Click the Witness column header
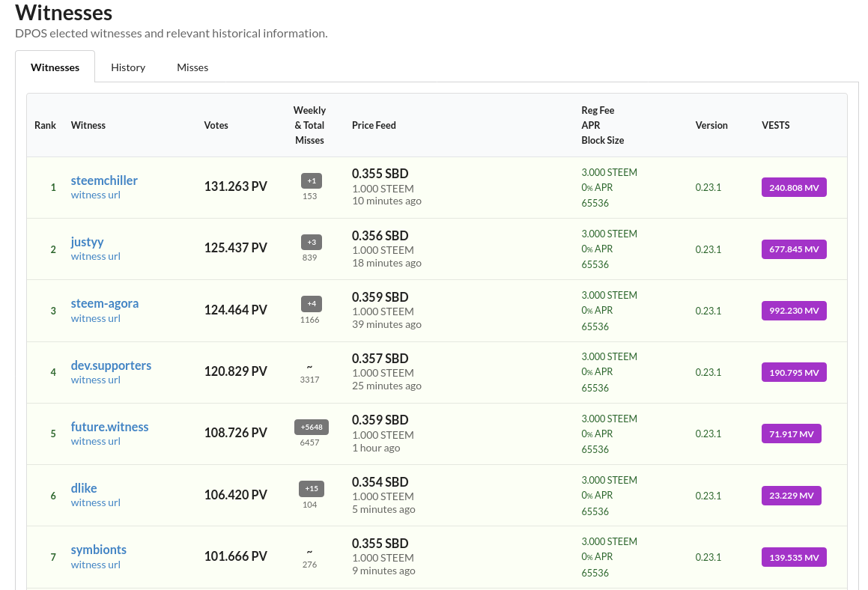 point(88,125)
